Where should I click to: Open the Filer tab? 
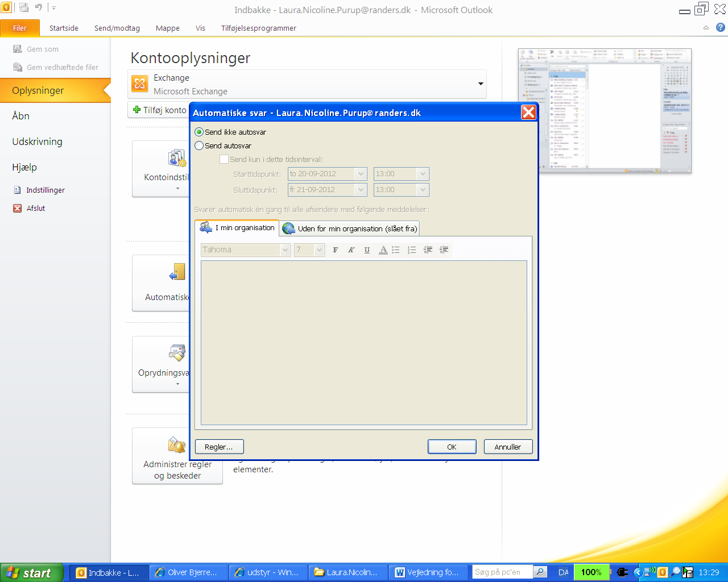coord(20,28)
